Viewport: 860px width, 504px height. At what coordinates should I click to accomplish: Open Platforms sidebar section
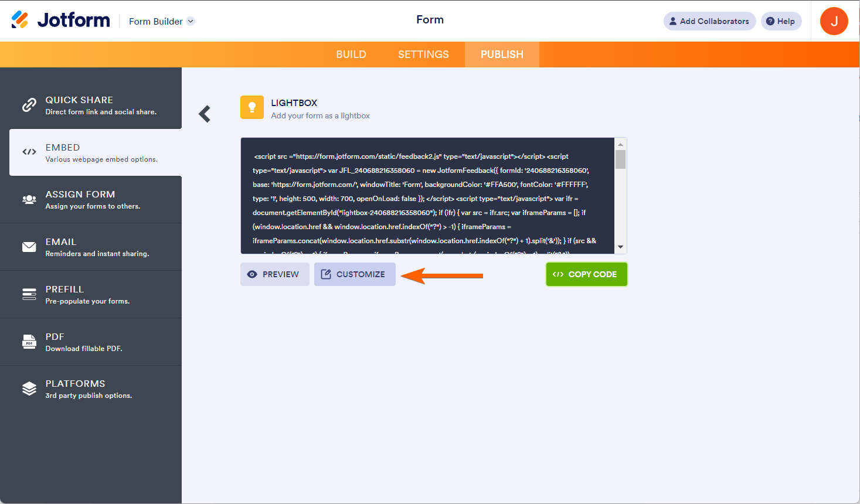(x=91, y=389)
